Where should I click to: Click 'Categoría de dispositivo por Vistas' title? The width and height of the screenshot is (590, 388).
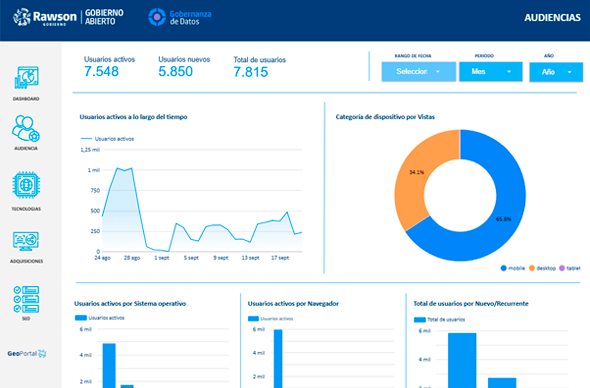(385, 117)
